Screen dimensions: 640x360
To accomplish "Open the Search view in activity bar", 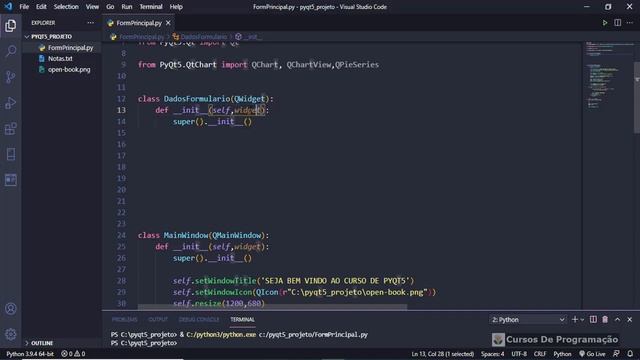I will tap(11, 51).
